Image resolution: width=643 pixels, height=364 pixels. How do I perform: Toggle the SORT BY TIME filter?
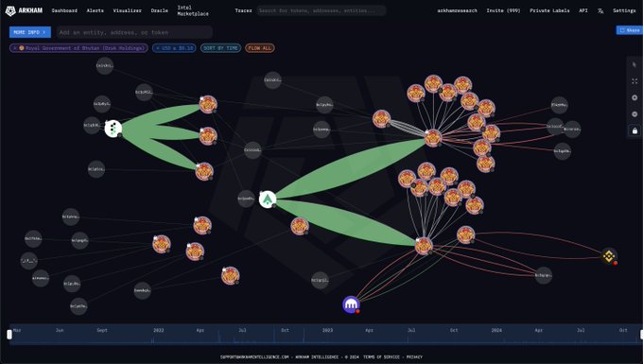220,48
